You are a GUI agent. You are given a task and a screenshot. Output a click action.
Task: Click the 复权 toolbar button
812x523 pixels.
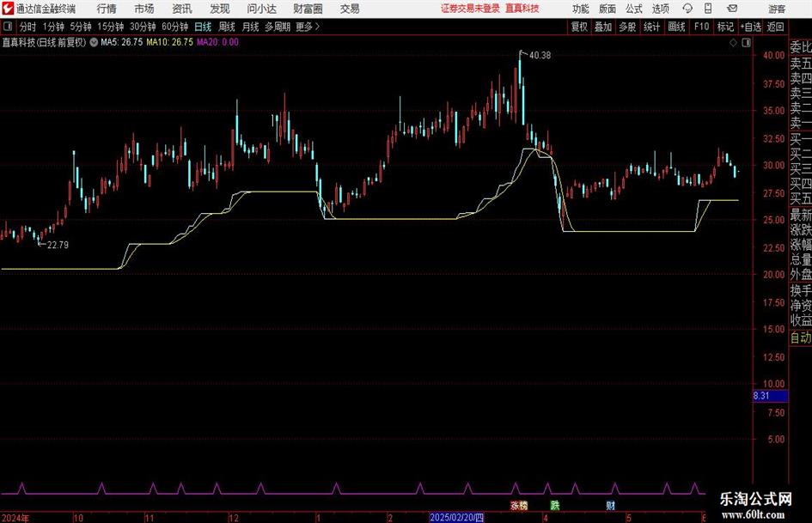(x=579, y=27)
